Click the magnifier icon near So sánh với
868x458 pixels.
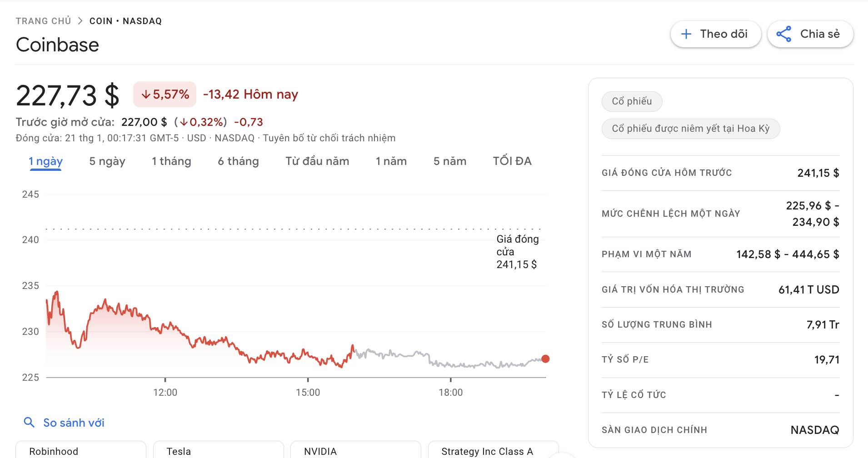pyautogui.click(x=29, y=423)
